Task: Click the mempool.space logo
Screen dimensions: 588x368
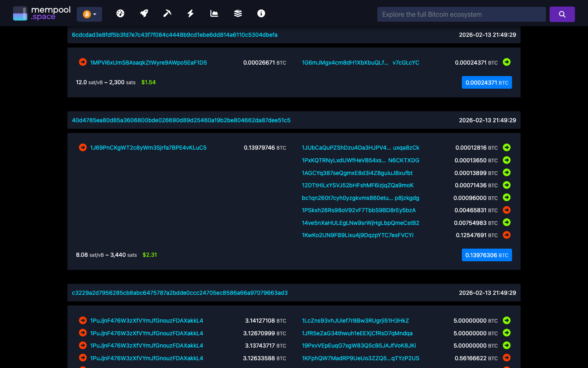Action: click(x=41, y=13)
